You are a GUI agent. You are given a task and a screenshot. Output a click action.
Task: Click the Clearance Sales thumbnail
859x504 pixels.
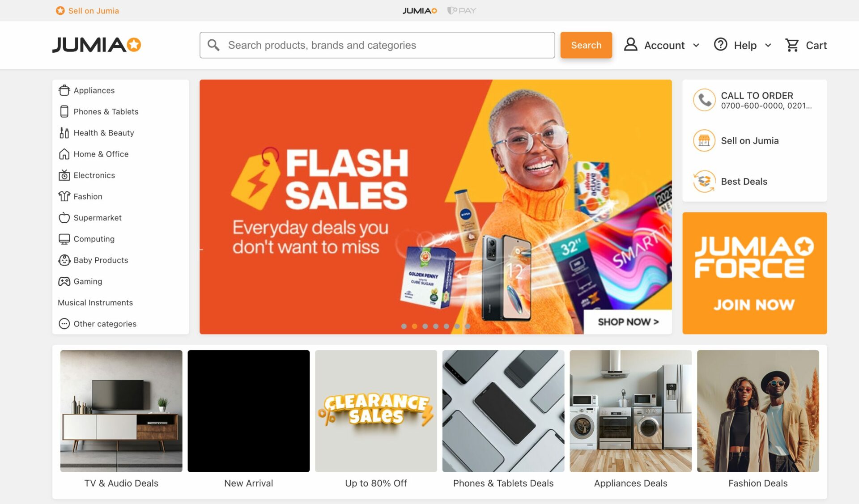pos(376,411)
